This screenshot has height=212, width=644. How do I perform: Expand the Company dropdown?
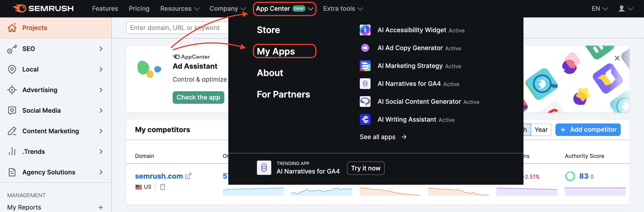pyautogui.click(x=227, y=8)
